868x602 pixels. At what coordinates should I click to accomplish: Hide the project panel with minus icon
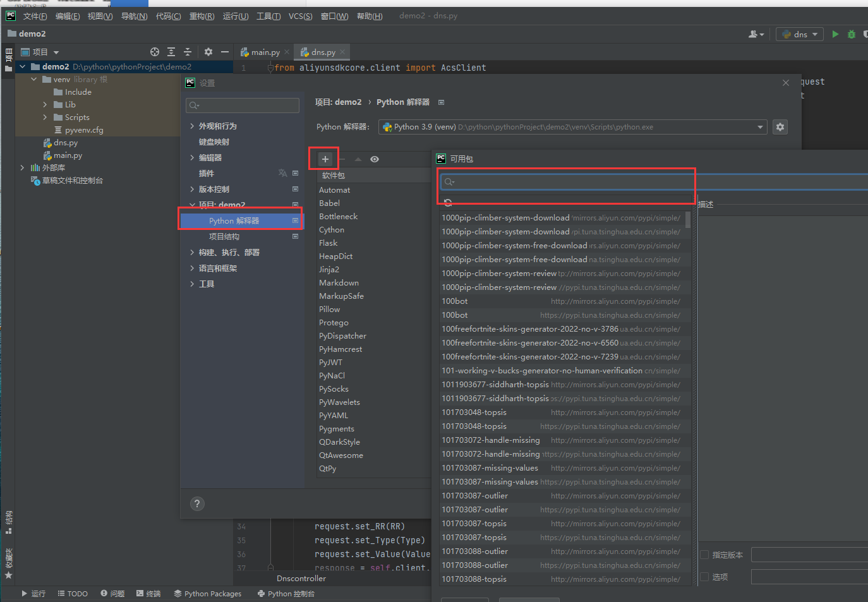225,52
